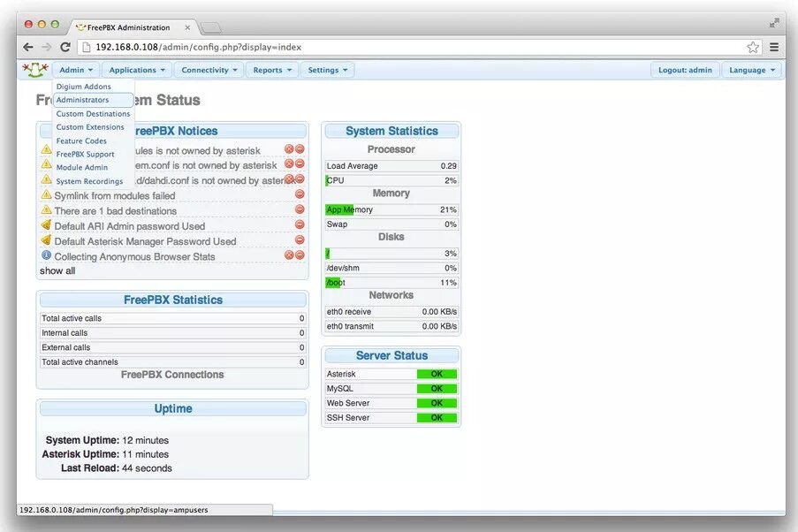Open the Chrome hamburger menu

(x=774, y=47)
